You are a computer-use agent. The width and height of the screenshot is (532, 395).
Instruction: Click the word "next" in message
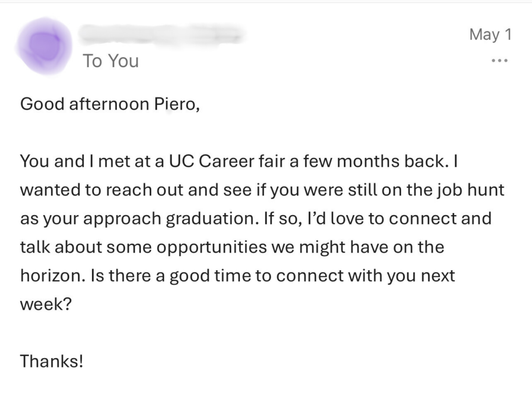pyautogui.click(x=438, y=275)
